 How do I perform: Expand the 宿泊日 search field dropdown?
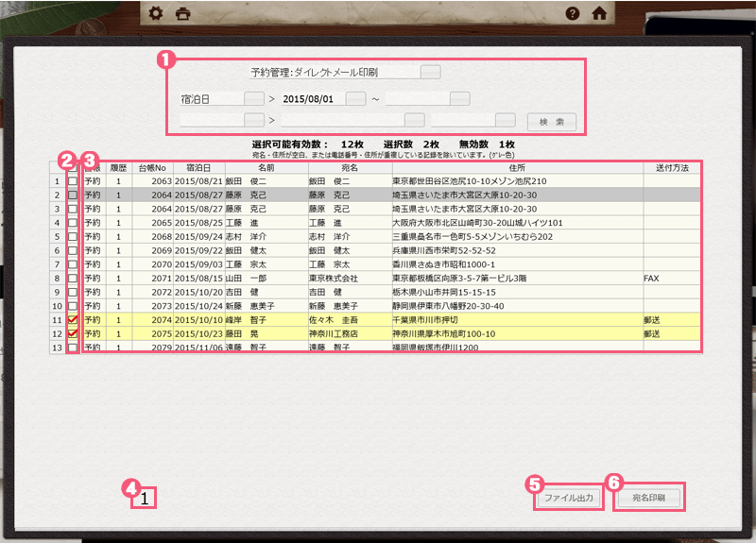(x=254, y=98)
